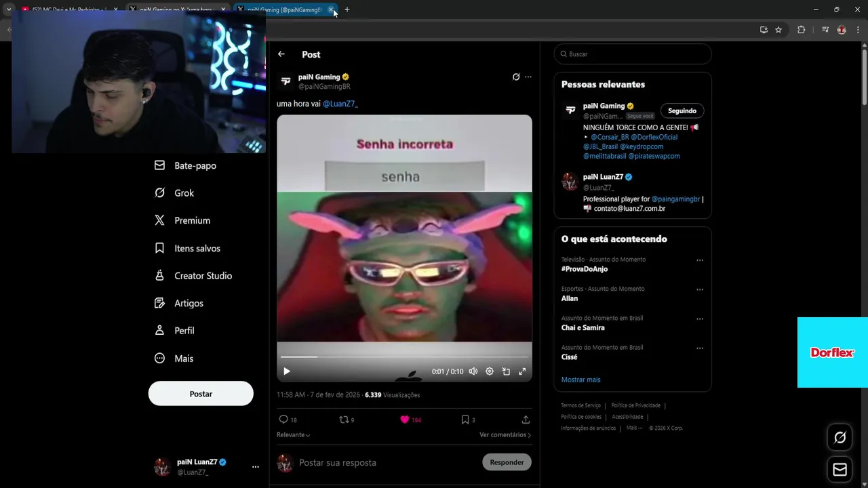The width and height of the screenshot is (868, 488).
Task: Open Bate-papo in the sidebar
Action: tap(185, 165)
